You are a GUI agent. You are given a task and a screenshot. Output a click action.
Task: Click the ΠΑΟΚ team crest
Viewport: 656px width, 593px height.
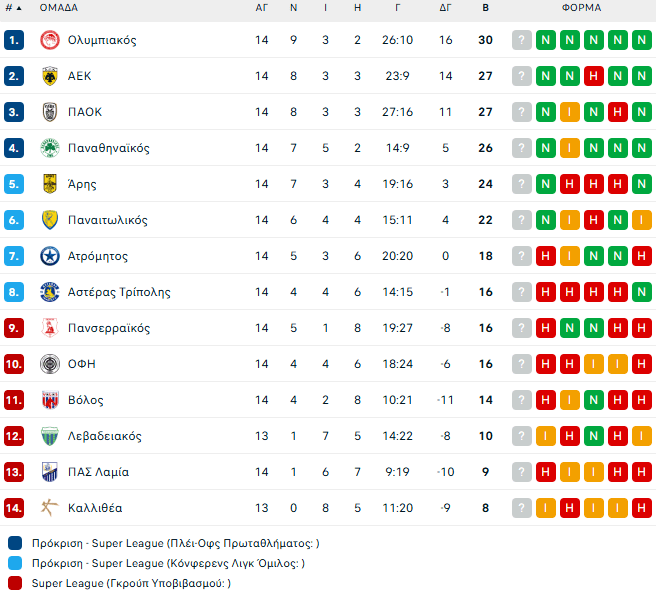click(x=49, y=112)
